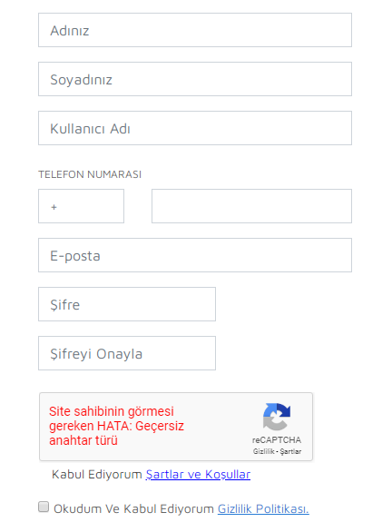392x532 pixels.
Task: Focus the Adınız input field
Action: click(x=195, y=30)
